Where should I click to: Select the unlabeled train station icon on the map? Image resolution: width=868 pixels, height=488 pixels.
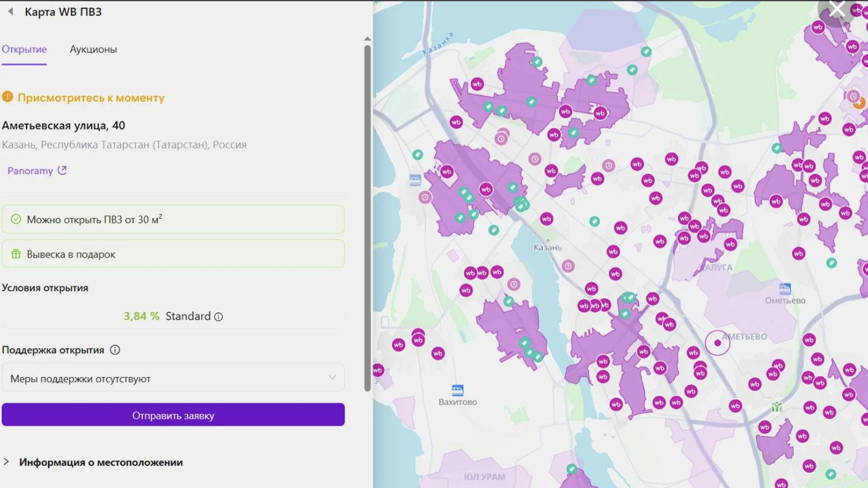[416, 180]
